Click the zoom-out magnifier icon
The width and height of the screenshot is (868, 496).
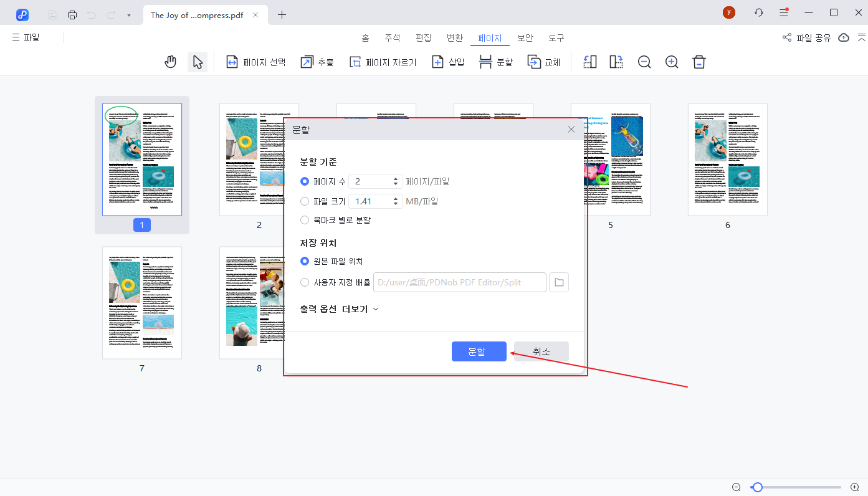coord(644,62)
